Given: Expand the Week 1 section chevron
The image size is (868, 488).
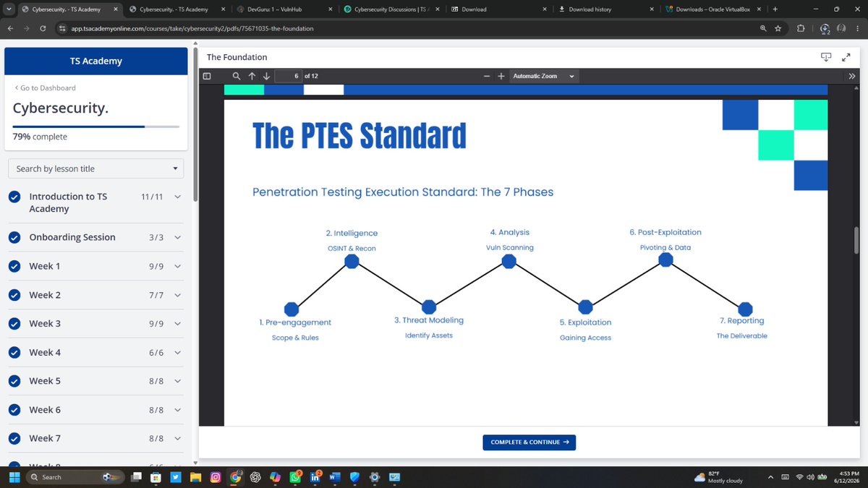Looking at the screenshot, I should point(178,266).
